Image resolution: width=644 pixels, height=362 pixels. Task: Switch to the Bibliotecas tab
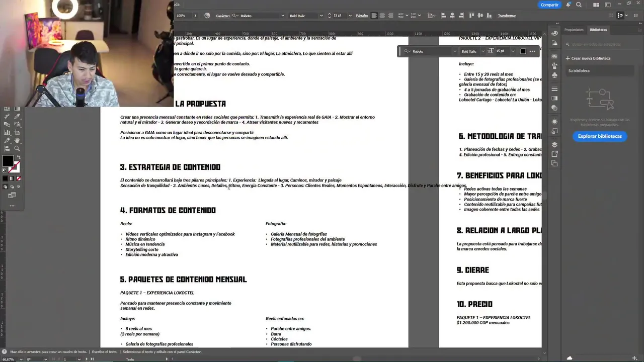click(598, 30)
